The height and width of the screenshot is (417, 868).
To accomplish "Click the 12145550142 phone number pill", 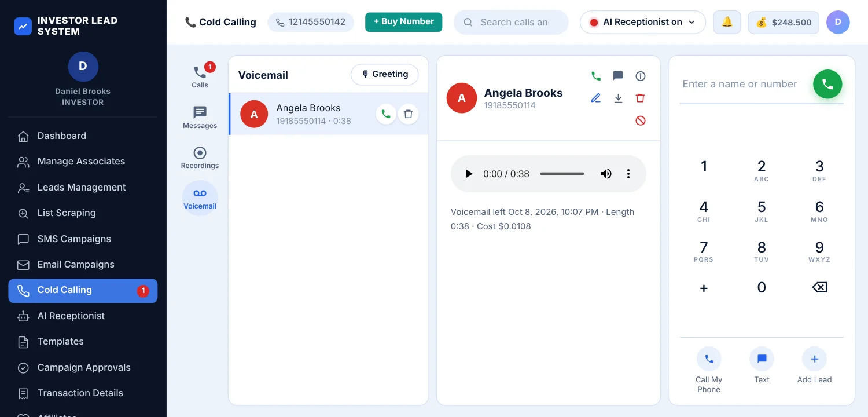I will click(311, 22).
